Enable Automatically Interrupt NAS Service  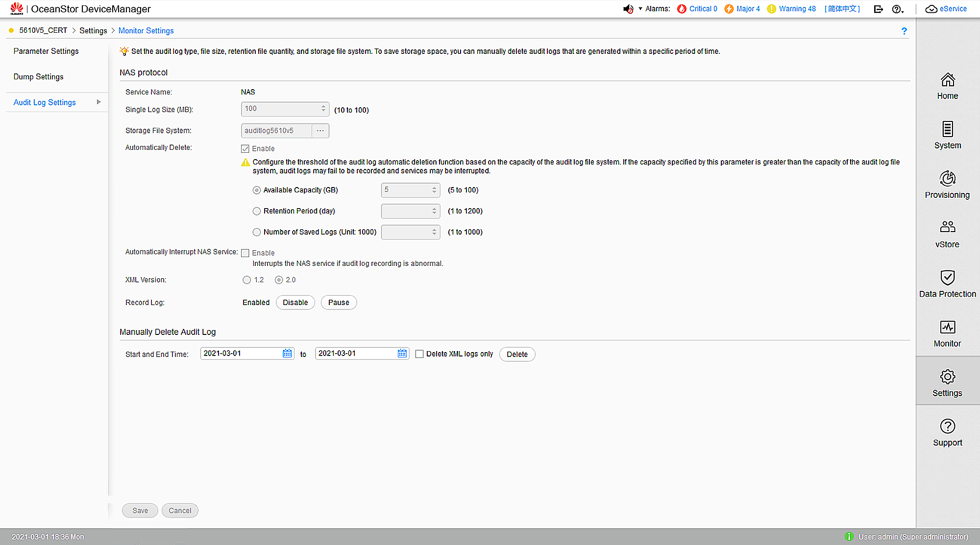click(245, 253)
